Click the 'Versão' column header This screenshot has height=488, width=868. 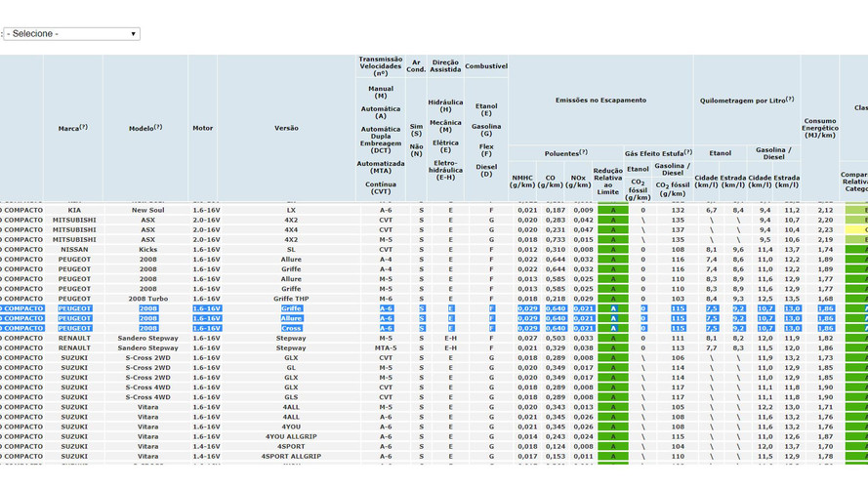286,128
